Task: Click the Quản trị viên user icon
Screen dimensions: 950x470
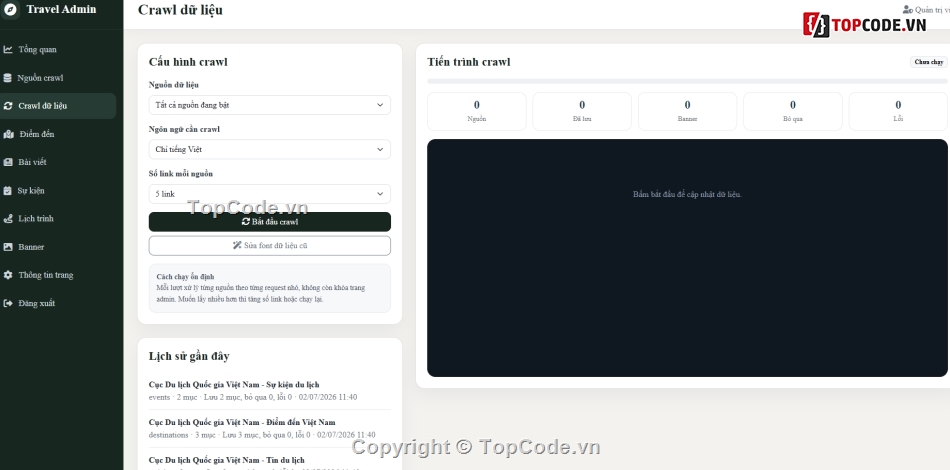Action: 908,10
